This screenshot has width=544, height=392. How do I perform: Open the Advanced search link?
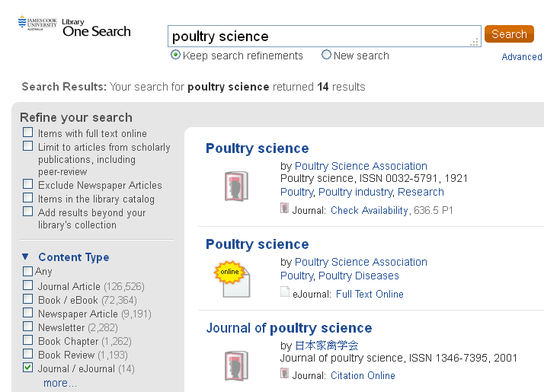[x=522, y=57]
